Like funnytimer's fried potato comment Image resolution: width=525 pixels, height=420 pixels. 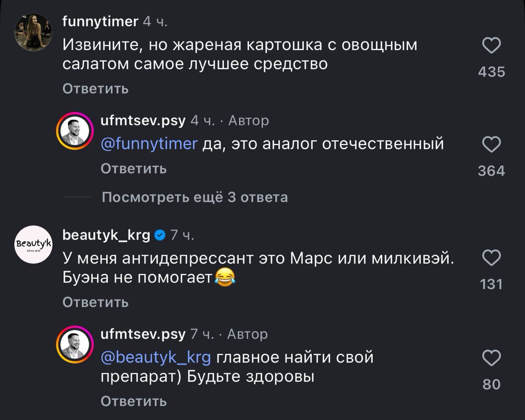[491, 46]
